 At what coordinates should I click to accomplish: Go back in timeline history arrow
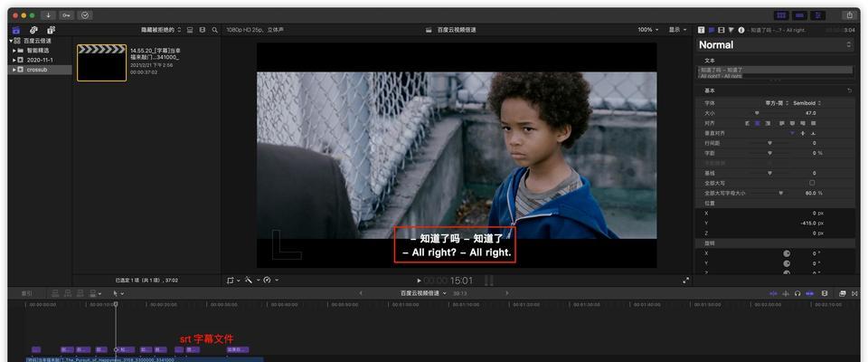click(x=361, y=293)
